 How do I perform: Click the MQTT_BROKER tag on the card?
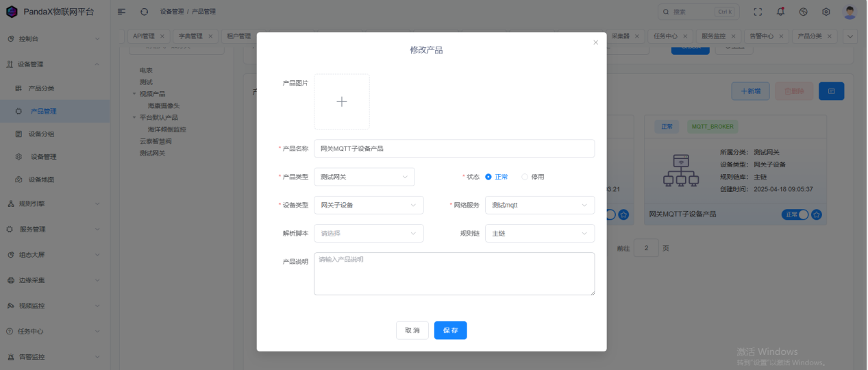pyautogui.click(x=712, y=127)
